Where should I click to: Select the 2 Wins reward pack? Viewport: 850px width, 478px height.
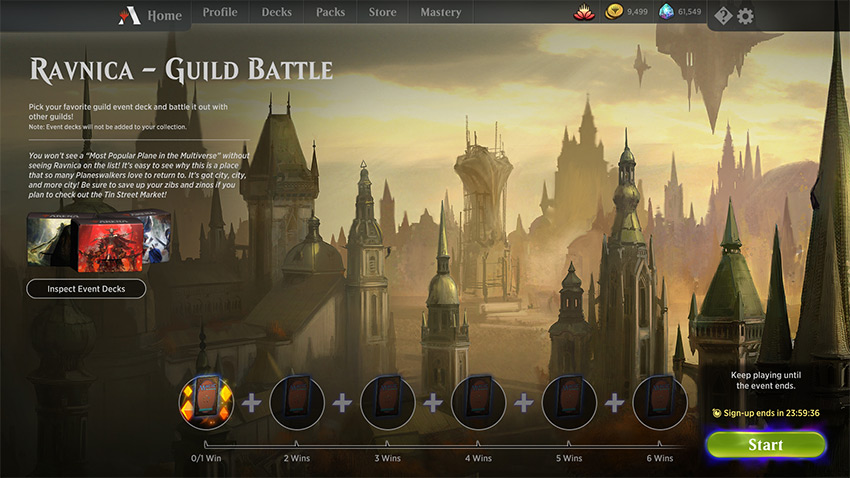pos(297,402)
